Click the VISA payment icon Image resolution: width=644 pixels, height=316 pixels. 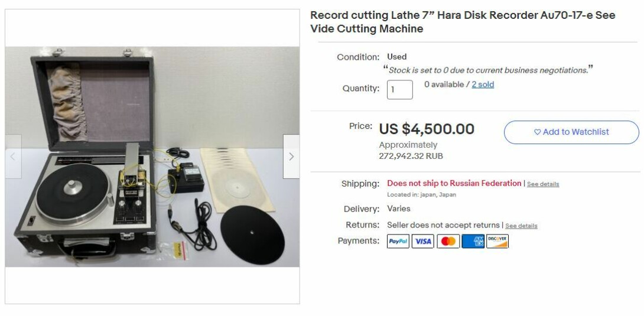pyautogui.click(x=422, y=242)
